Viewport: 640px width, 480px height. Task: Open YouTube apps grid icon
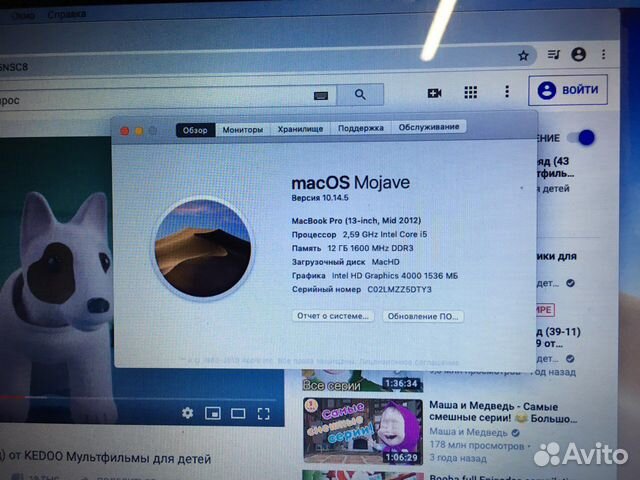point(471,92)
